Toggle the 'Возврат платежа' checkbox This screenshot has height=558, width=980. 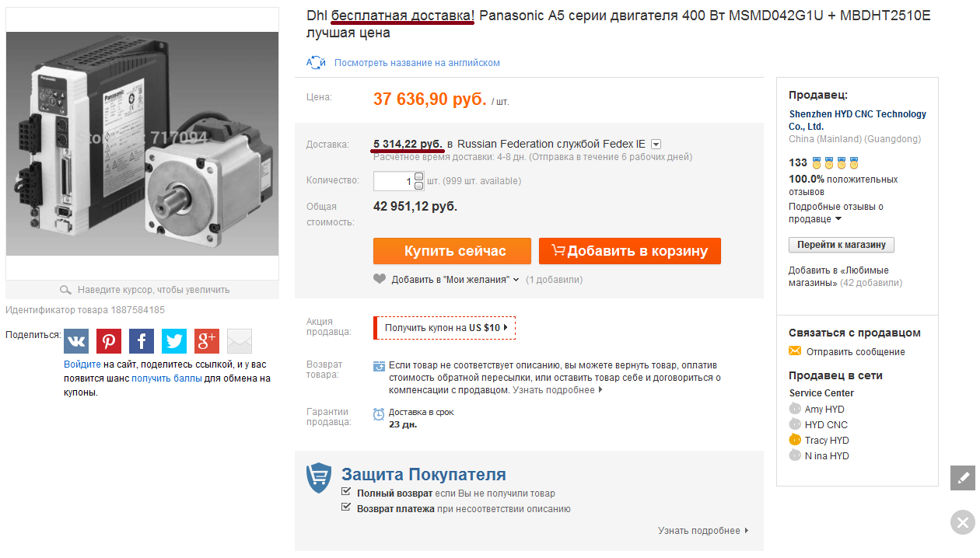[347, 508]
